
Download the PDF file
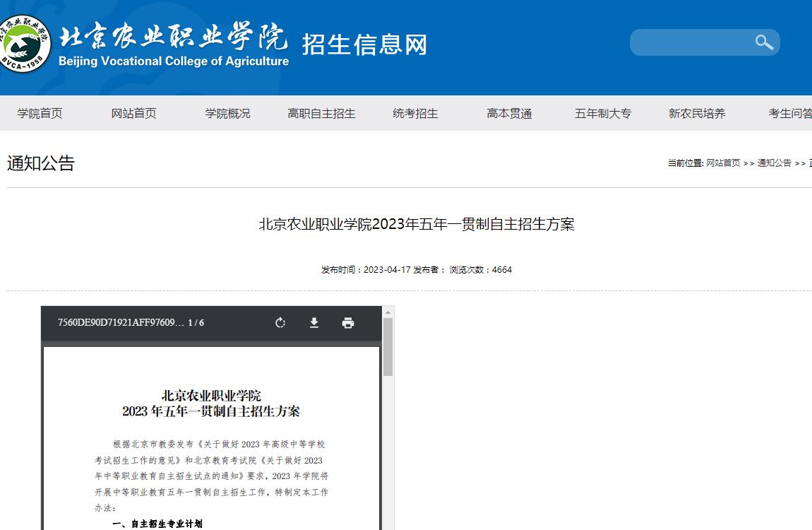click(x=314, y=323)
